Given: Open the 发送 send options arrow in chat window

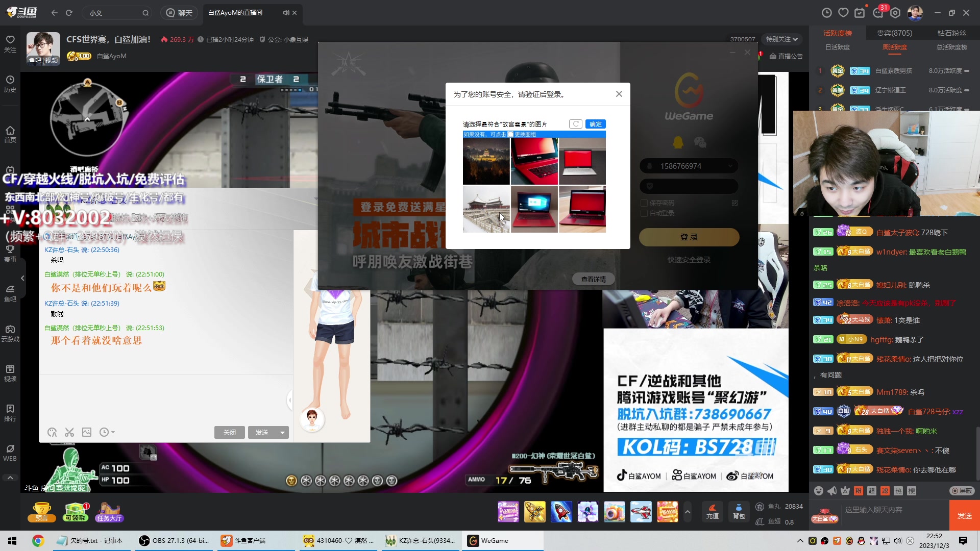Looking at the screenshot, I should 282,433.
